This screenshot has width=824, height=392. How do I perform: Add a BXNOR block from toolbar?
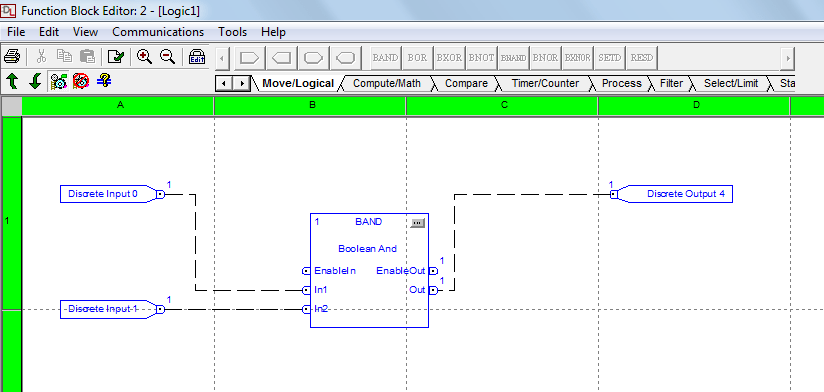coord(578,58)
